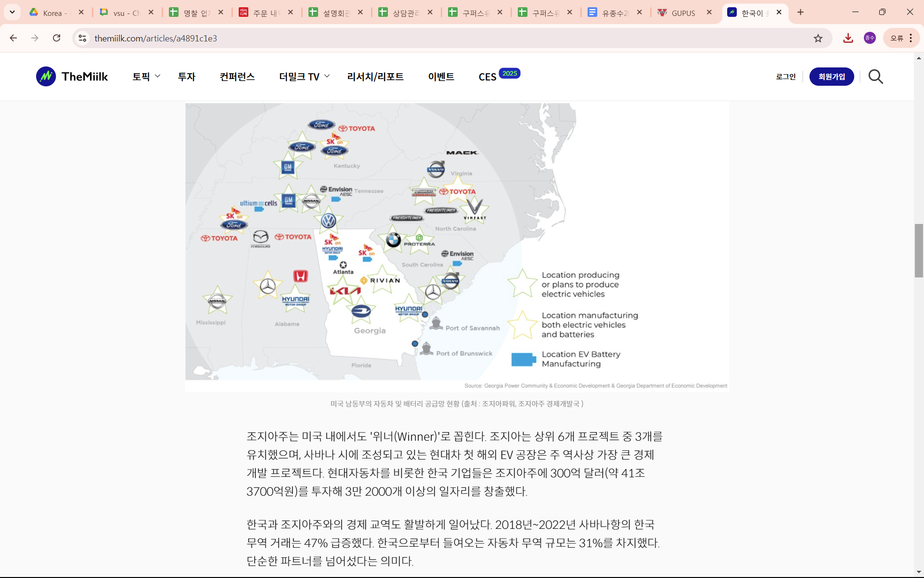The height and width of the screenshot is (578, 924).
Task: Open the 투자 menu
Action: coord(187,77)
